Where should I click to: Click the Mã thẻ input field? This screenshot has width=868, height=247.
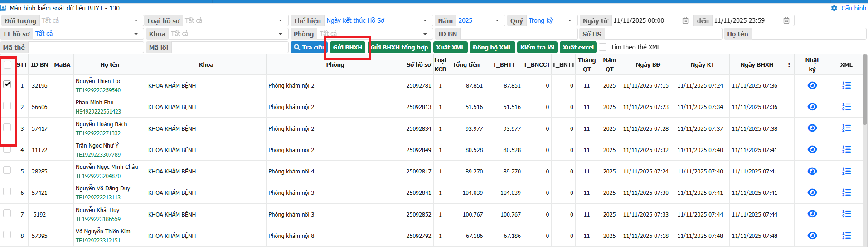[86, 47]
